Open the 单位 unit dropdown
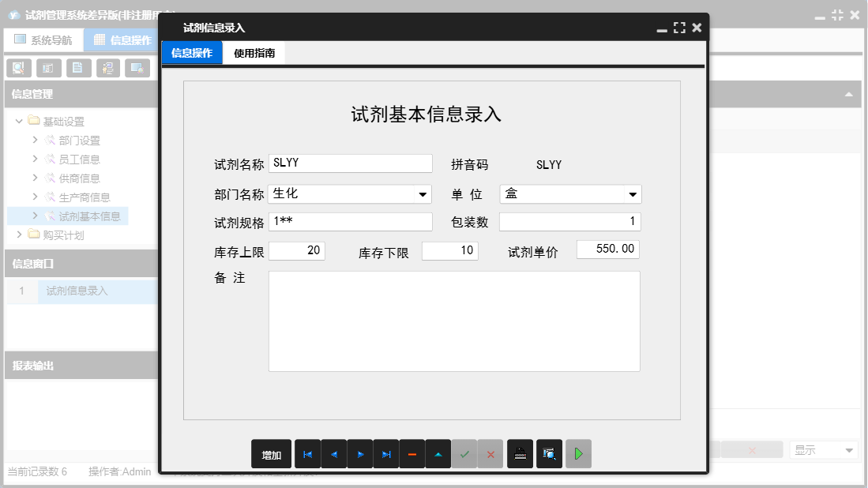The image size is (868, 488). tap(633, 193)
